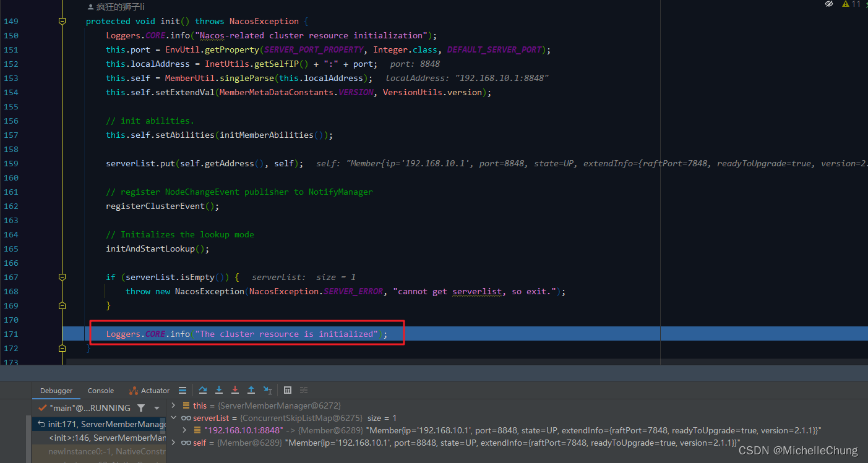Click the yellow warnings indicator showing 11
Viewport: 868px width, 463px height.
click(x=851, y=4)
